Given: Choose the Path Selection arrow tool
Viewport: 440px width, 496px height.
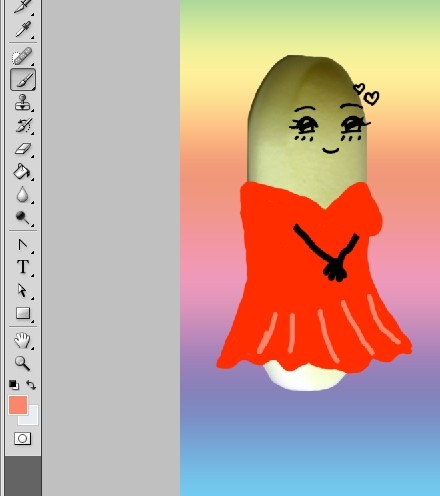Looking at the screenshot, I should point(22,290).
